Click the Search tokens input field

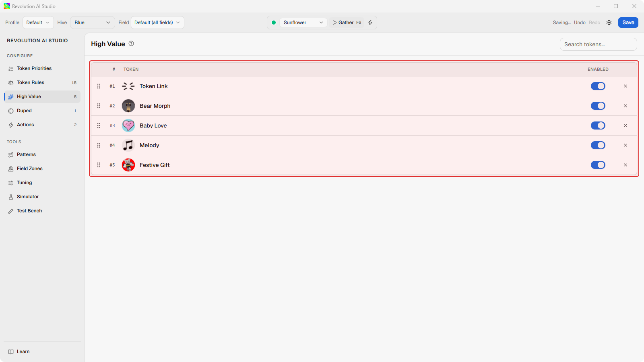598,44
